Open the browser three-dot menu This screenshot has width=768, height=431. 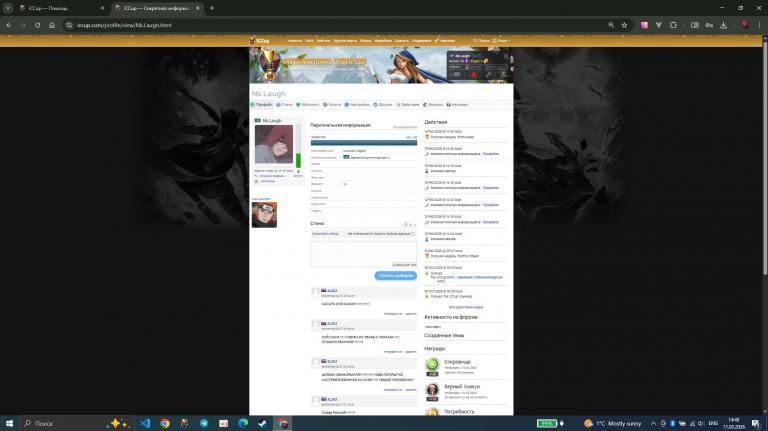759,25
